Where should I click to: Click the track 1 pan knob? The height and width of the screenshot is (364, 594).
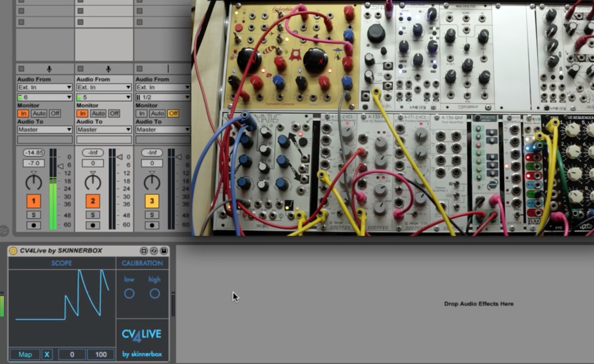(34, 182)
